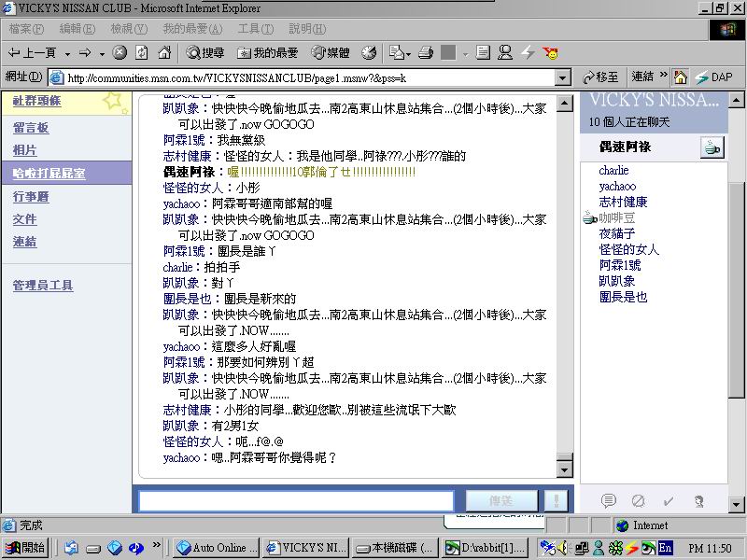The width and height of the screenshot is (747, 560).
Task: Click the Refresh page toolbar icon
Action: click(x=142, y=52)
